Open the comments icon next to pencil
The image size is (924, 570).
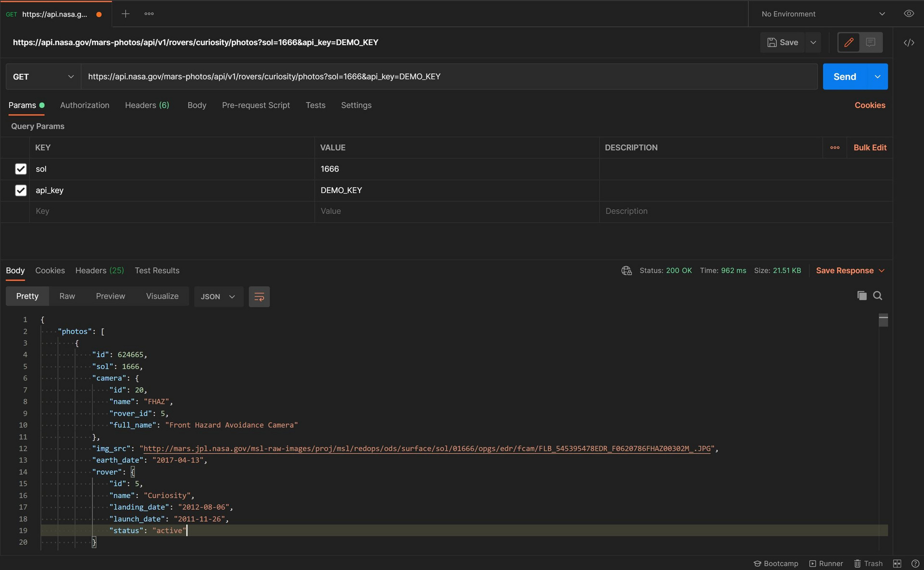pos(871,42)
